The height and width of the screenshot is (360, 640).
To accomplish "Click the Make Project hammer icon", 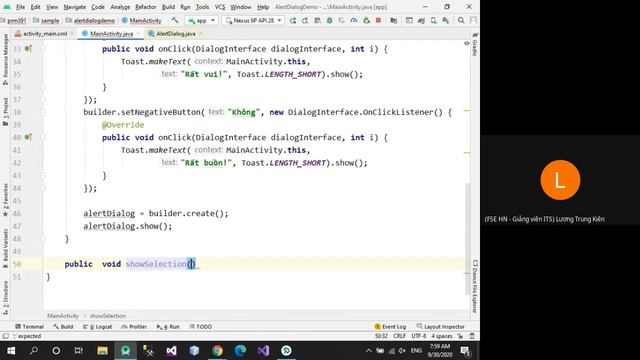I will coord(175,20).
